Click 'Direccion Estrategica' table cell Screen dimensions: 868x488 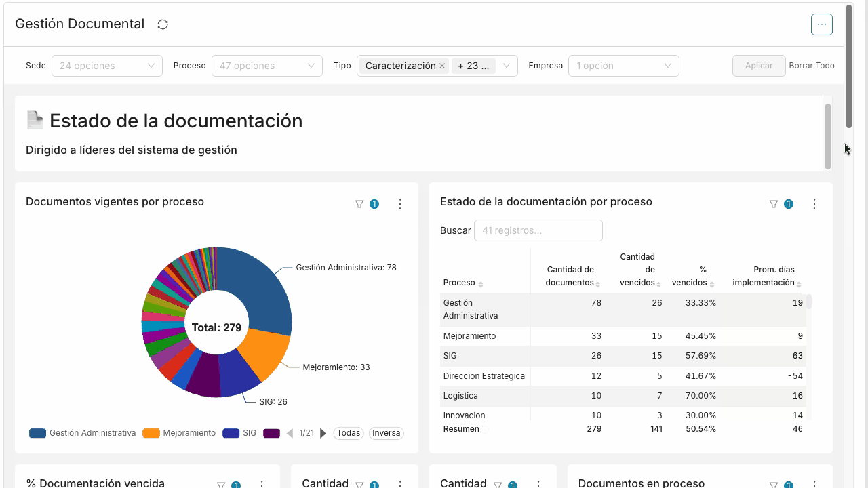(x=484, y=376)
